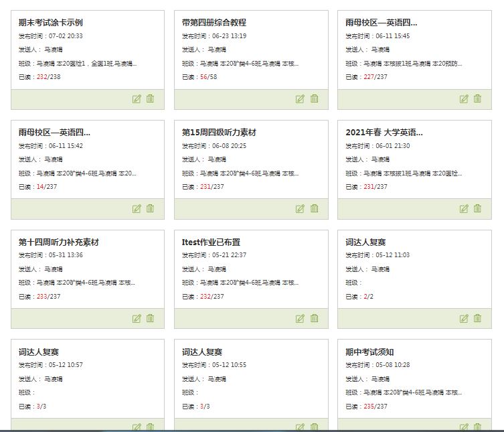The height and width of the screenshot is (432, 504).
Task: Delete the 带第四册综合教程 notice
Action: click(x=314, y=98)
